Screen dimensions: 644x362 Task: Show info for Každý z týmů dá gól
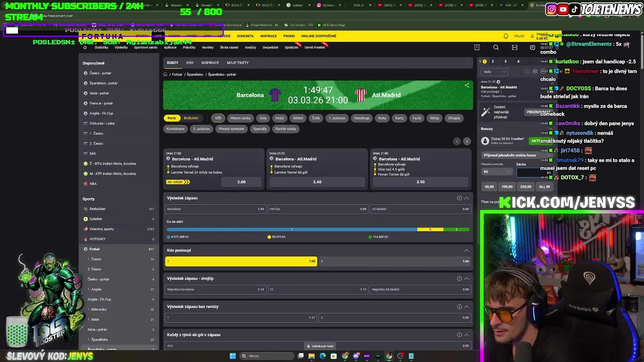(459, 335)
